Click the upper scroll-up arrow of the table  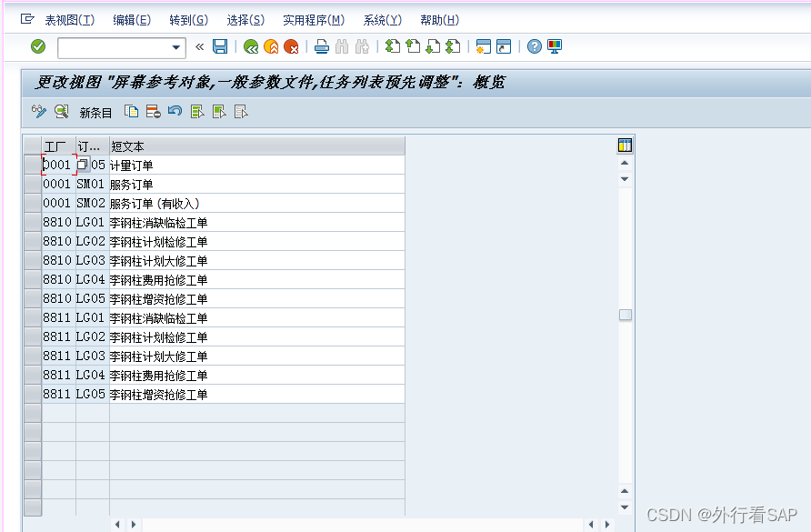(x=625, y=163)
